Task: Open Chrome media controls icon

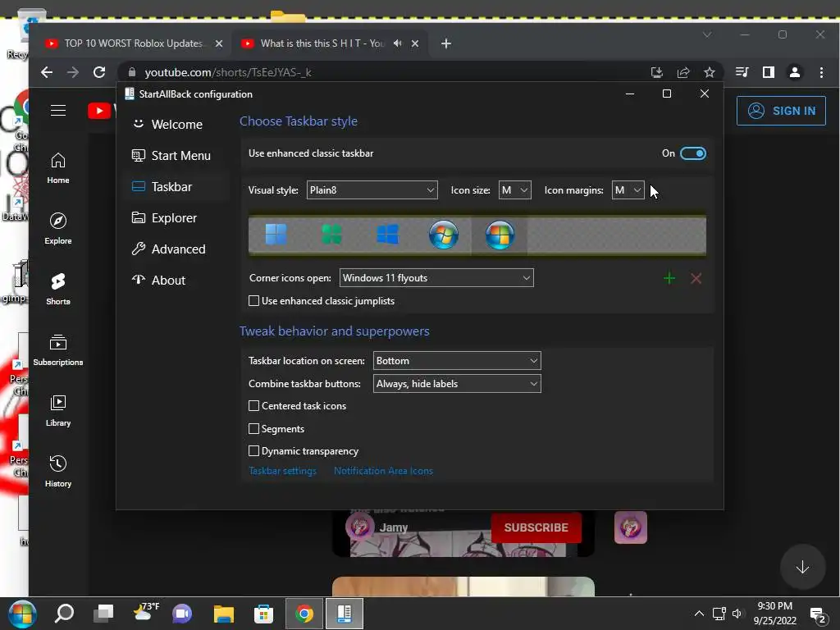Action: [742, 72]
